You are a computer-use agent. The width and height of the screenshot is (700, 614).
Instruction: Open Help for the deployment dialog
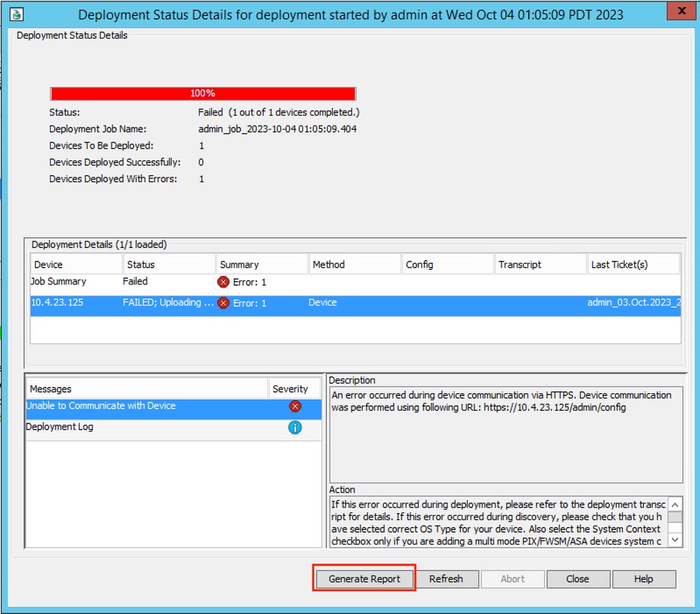(644, 579)
